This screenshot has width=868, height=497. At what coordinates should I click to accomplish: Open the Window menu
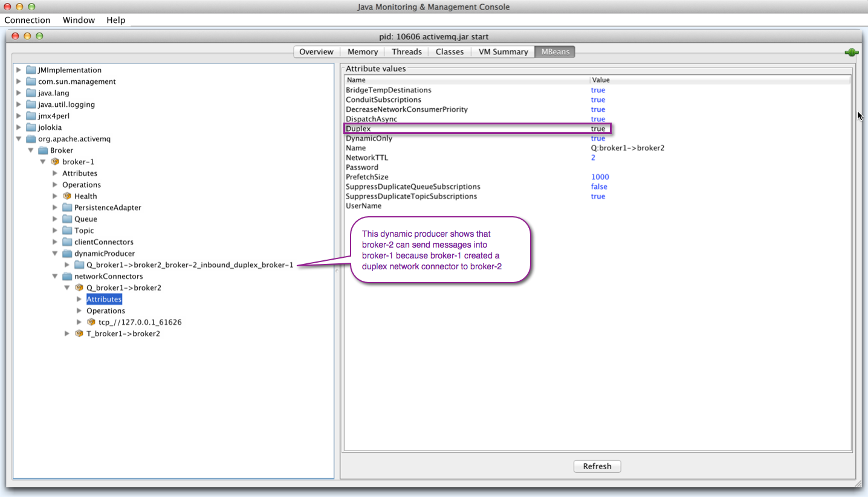(x=79, y=20)
